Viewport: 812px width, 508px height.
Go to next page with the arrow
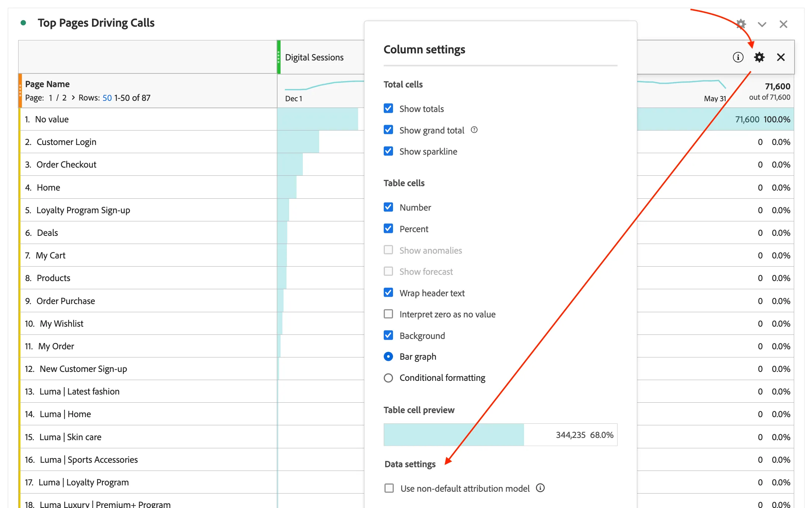pos(73,98)
